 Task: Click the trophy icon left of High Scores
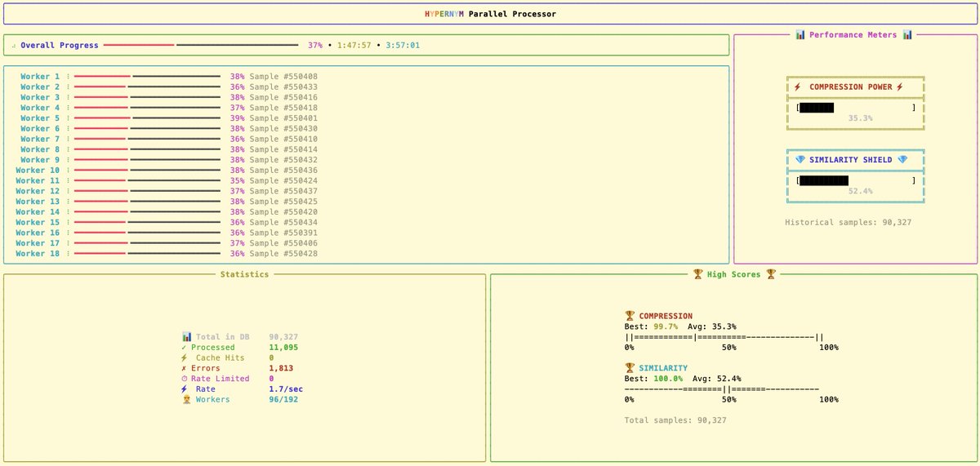click(x=697, y=275)
